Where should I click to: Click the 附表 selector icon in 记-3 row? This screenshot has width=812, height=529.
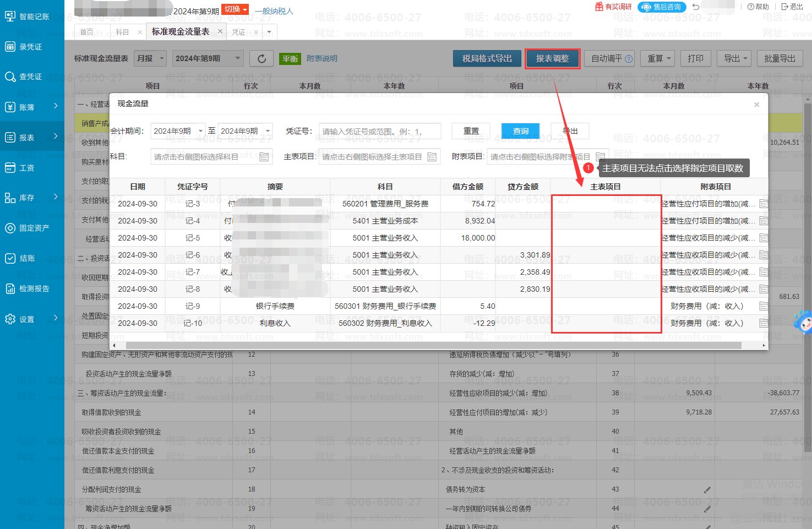click(x=764, y=204)
